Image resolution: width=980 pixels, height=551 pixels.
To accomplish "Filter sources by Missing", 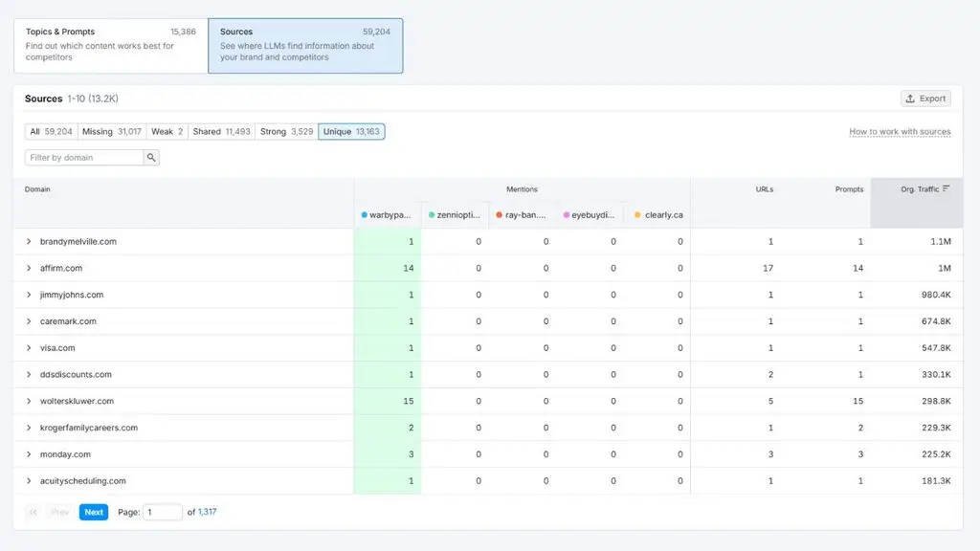I will (x=112, y=132).
